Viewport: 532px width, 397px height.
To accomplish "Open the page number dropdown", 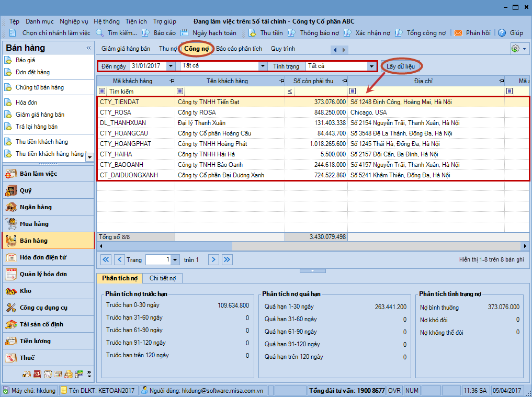I will [175, 260].
